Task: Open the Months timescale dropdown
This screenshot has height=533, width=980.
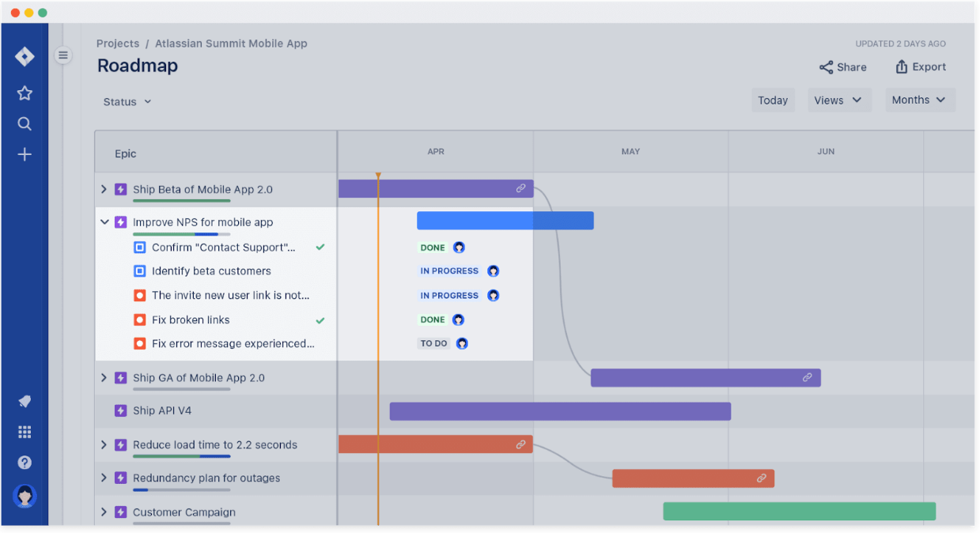Action: tap(919, 100)
